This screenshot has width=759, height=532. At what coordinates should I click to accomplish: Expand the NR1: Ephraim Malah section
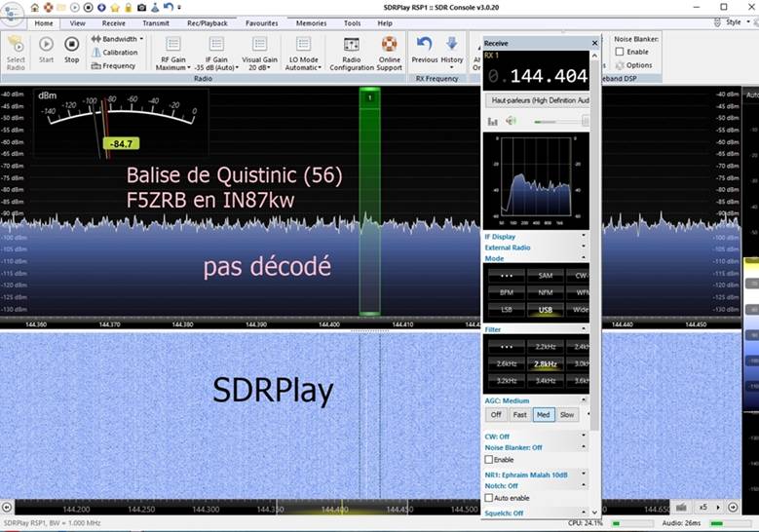(584, 474)
